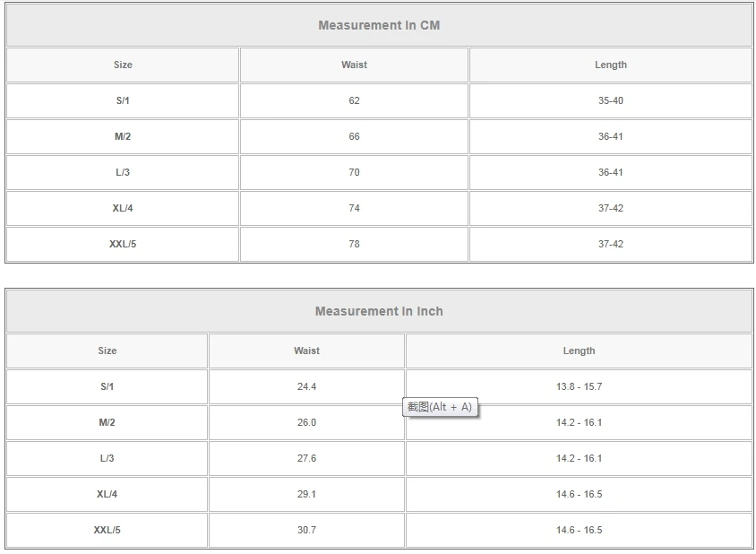Click the 29.1 waist cell
The width and height of the screenshot is (756, 554).
[x=306, y=494]
